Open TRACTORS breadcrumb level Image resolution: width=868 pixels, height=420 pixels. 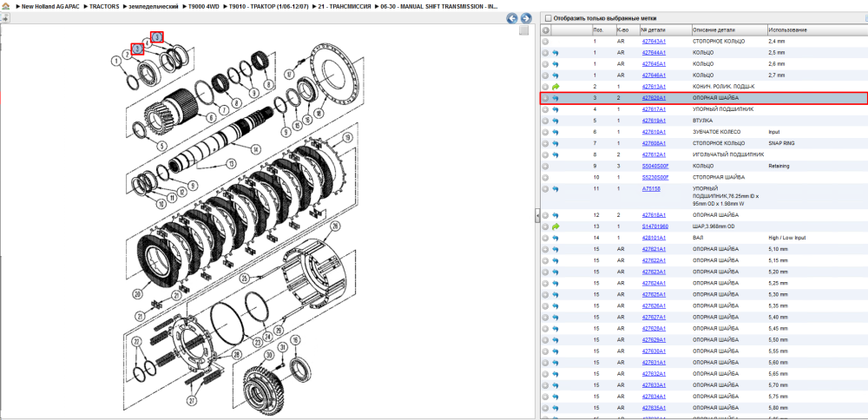pos(104,6)
